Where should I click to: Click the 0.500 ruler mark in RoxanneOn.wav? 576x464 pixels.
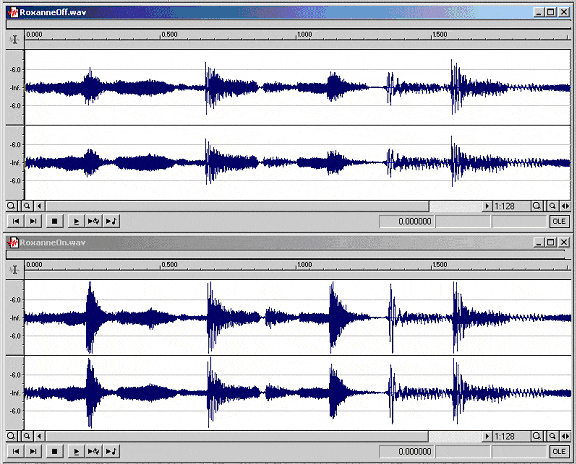[x=169, y=265]
